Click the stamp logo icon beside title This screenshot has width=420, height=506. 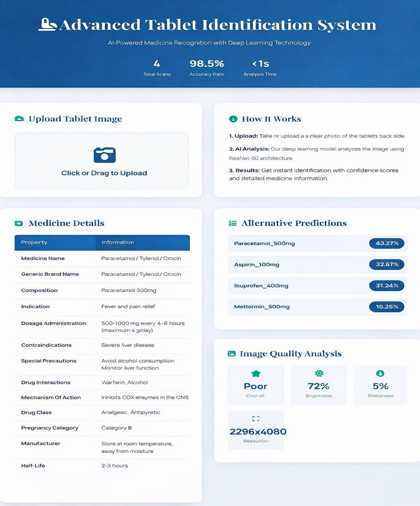point(48,24)
